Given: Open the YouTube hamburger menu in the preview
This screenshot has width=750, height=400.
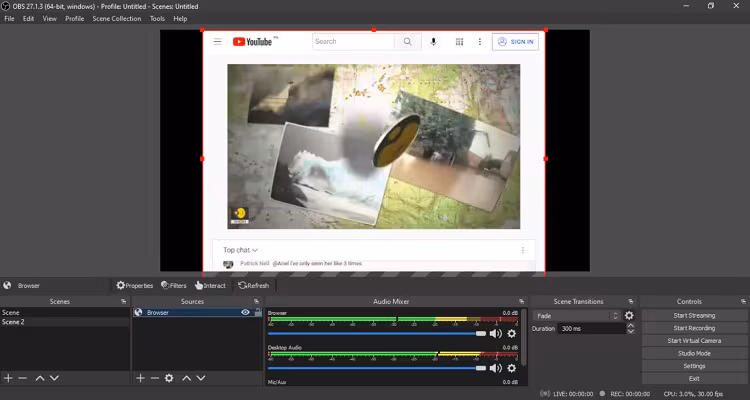Looking at the screenshot, I should tap(218, 42).
